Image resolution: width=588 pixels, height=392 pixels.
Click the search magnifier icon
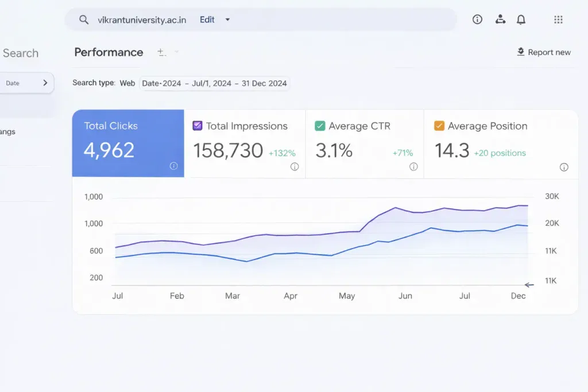[x=84, y=20]
